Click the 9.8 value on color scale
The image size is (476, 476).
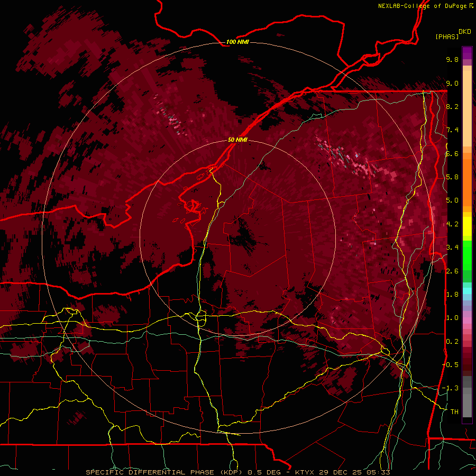pos(452,59)
